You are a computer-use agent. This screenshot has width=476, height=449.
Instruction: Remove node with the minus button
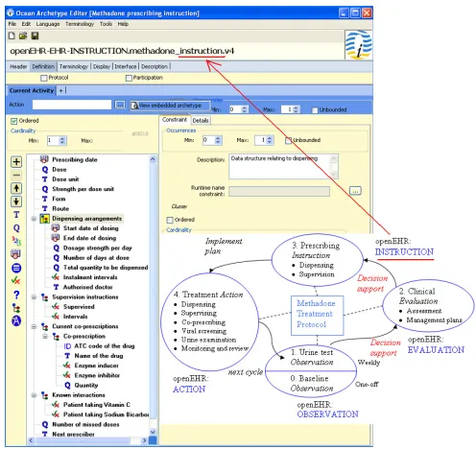(x=16, y=176)
